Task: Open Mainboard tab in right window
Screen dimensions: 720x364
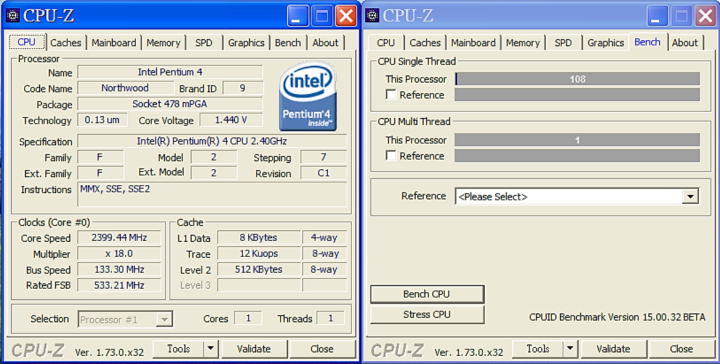Action: 473,43
